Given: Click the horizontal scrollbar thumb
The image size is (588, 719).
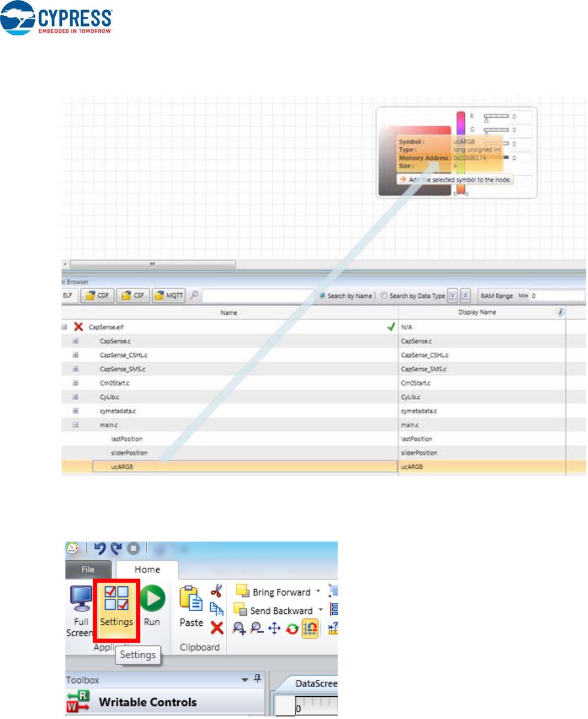Looking at the screenshot, I should pyautogui.click(x=153, y=264).
